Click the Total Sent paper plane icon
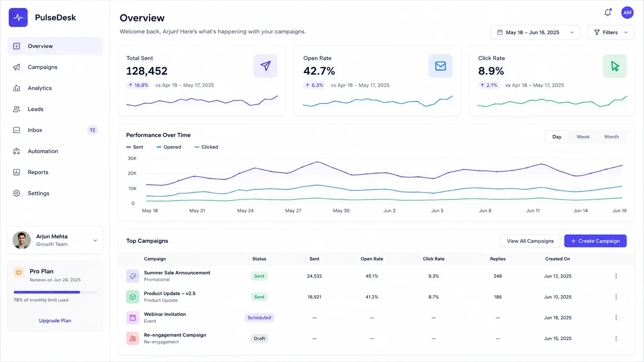The height and width of the screenshot is (362, 644). (x=265, y=66)
